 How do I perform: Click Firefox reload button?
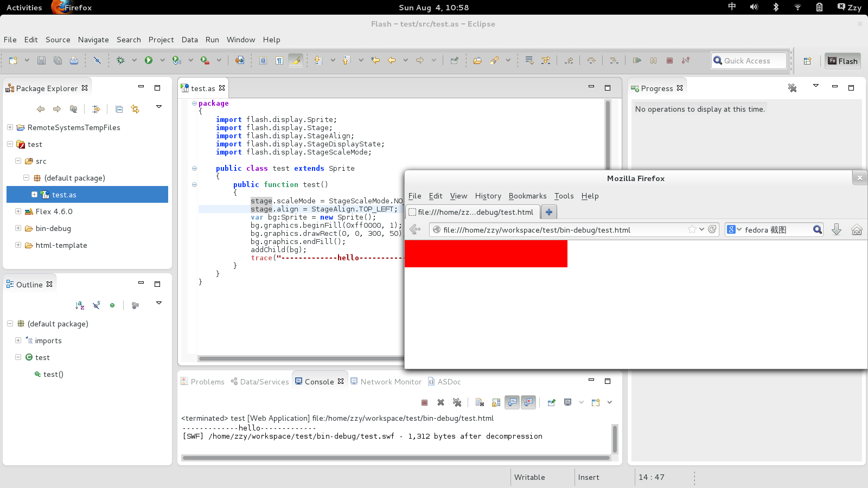point(712,229)
